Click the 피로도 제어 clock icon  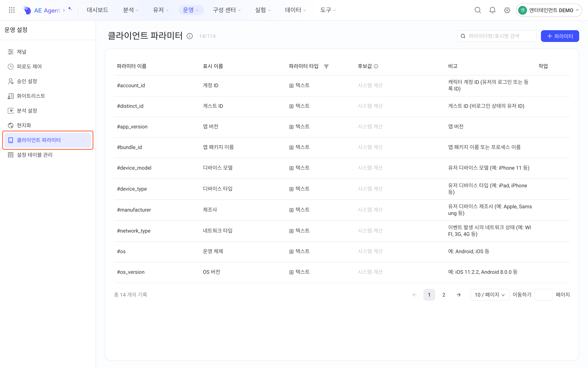point(10,66)
